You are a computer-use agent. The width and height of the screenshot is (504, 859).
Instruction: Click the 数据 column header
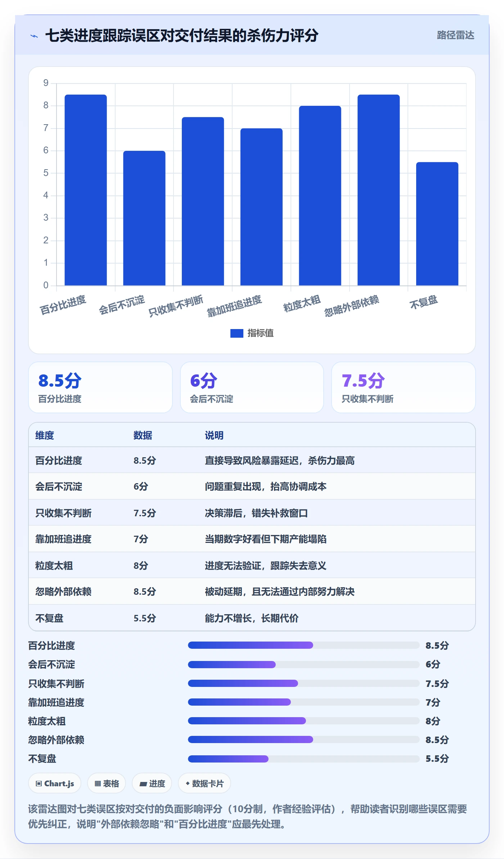pos(143,435)
